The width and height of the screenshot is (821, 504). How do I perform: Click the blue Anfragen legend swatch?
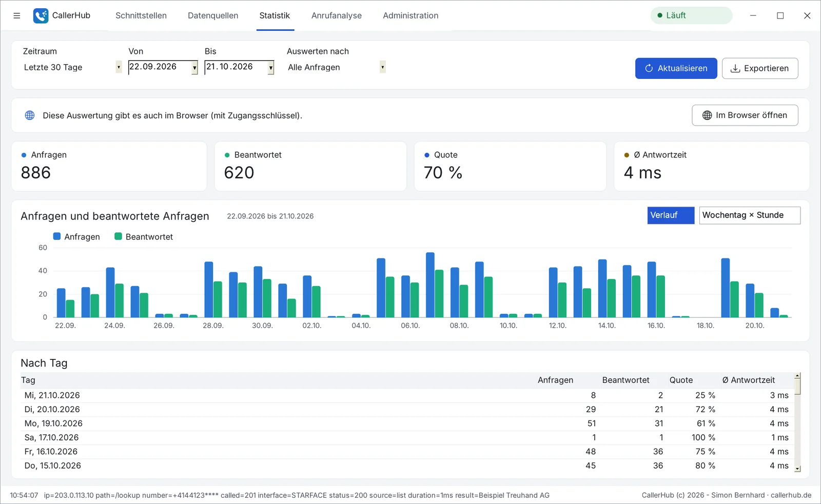(x=57, y=236)
